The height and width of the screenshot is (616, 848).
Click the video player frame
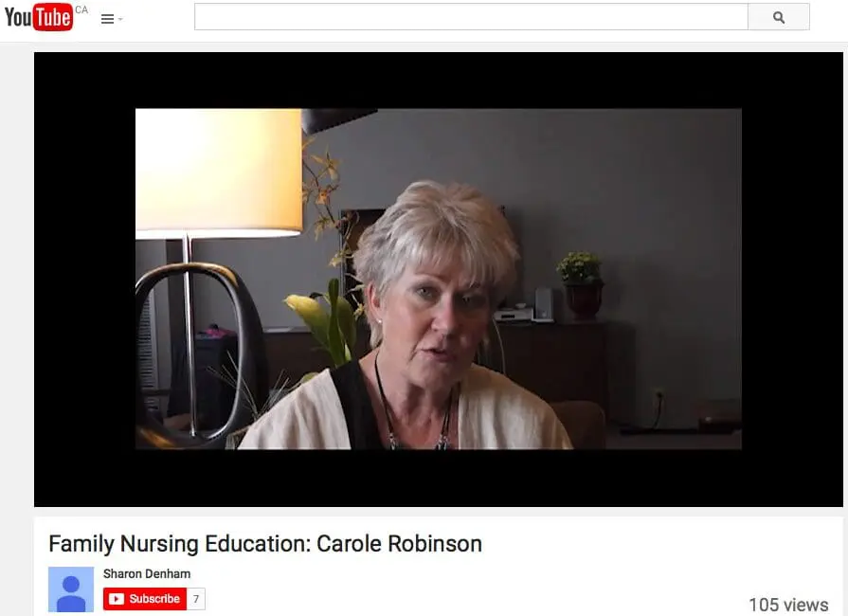click(438, 279)
